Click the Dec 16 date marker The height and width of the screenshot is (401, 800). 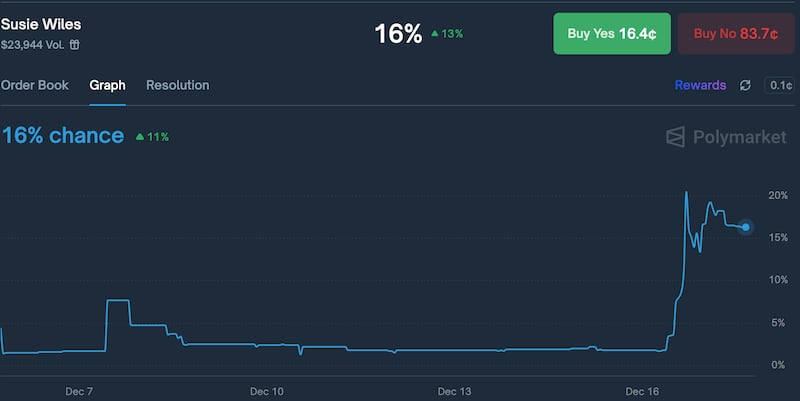(x=642, y=391)
